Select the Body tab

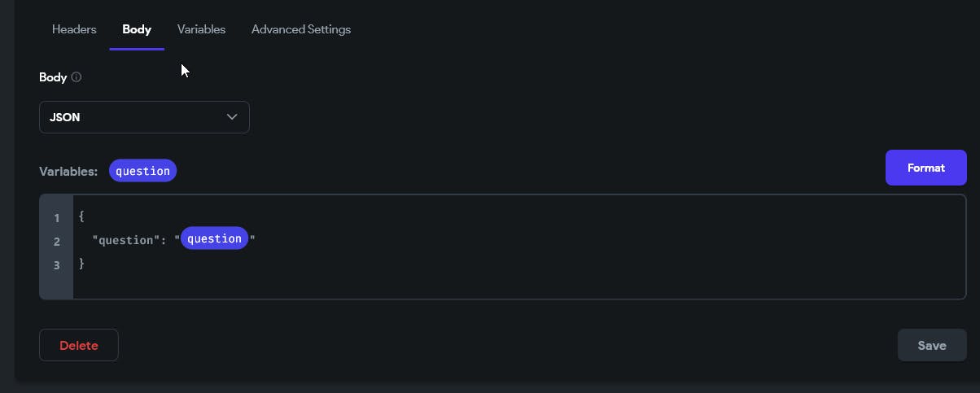pyautogui.click(x=137, y=29)
